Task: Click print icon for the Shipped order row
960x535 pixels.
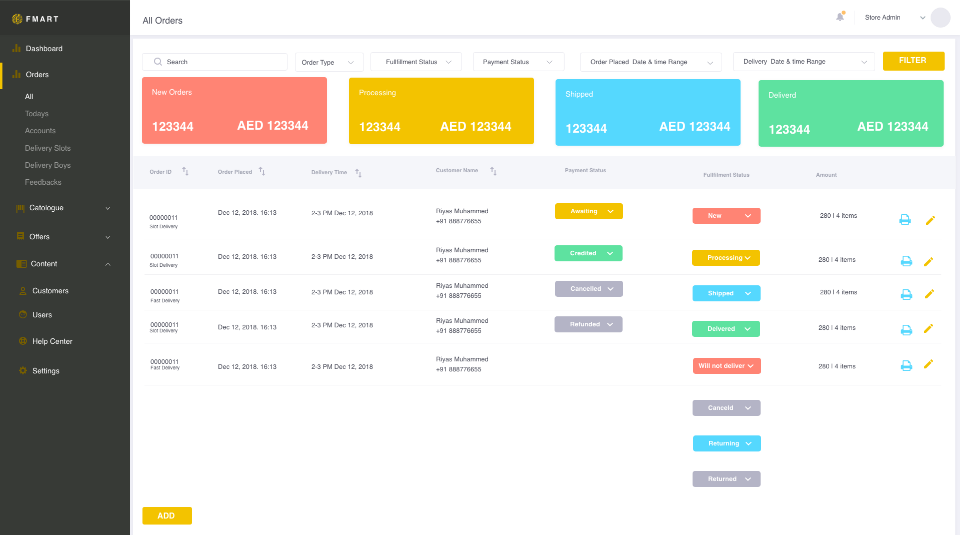Action: coord(906,294)
